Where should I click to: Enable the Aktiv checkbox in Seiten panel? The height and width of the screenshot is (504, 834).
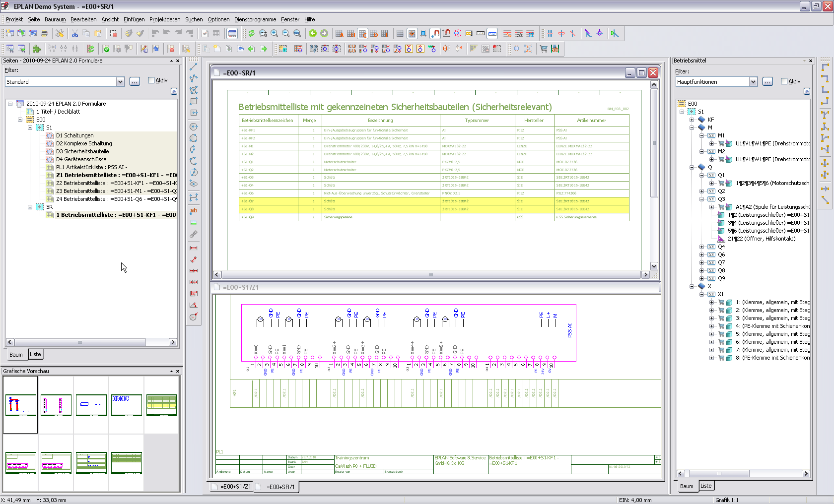tap(151, 80)
